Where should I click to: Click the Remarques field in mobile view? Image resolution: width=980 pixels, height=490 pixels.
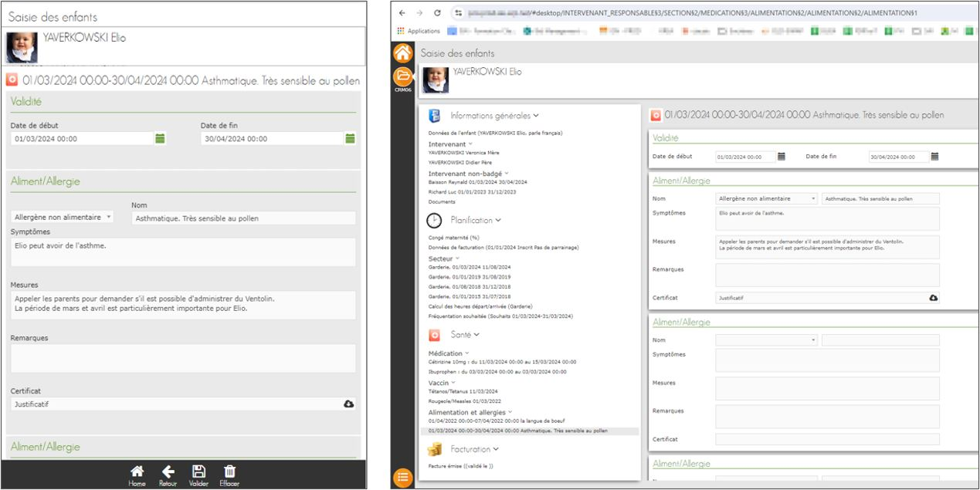(x=183, y=358)
